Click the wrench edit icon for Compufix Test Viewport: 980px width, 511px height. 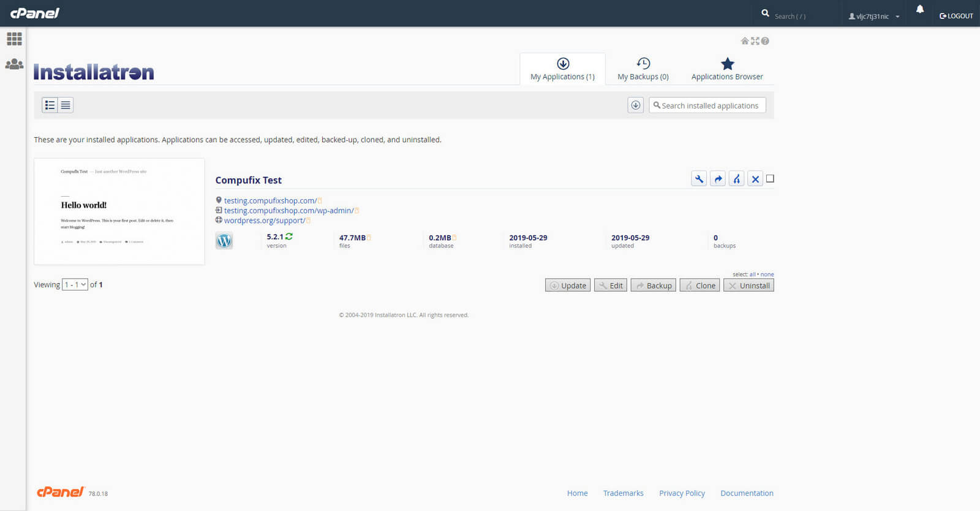click(x=699, y=179)
